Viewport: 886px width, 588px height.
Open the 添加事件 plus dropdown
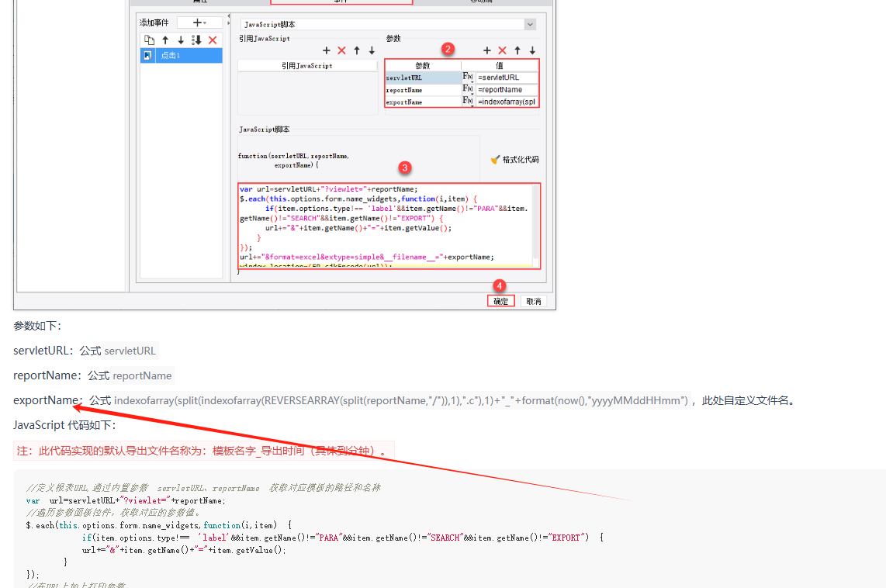(199, 22)
